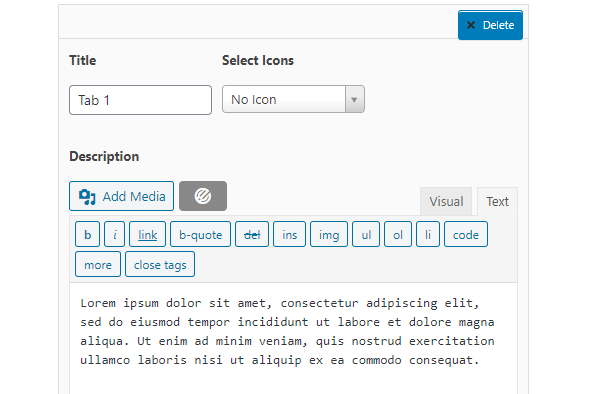Insert the more tag

coord(98,264)
